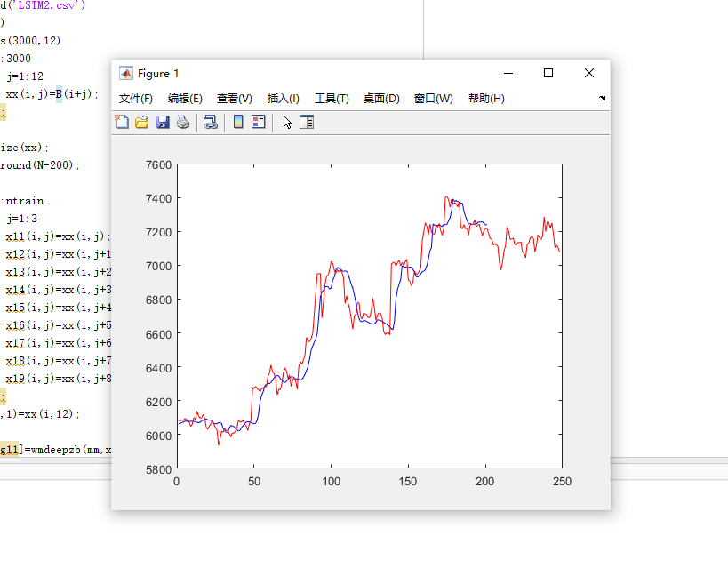728x576 pixels.
Task: Open the 编辑(E) menu
Action: [185, 99]
